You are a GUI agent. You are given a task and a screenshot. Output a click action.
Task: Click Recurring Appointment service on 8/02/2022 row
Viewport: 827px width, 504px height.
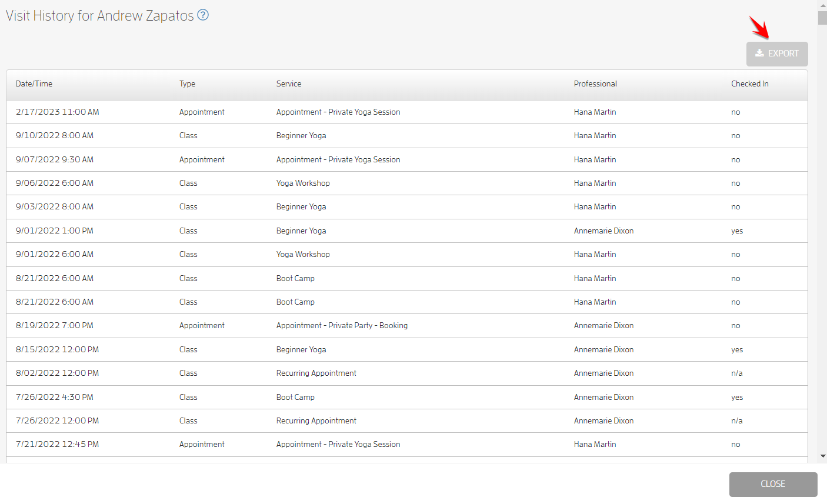tap(316, 373)
